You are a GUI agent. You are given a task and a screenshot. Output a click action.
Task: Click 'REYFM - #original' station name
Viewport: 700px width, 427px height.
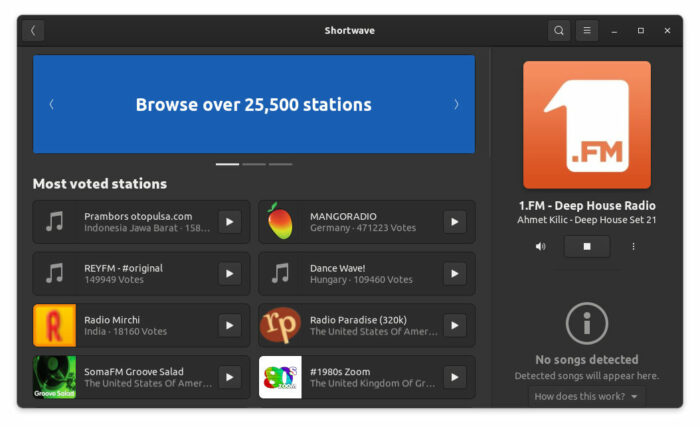coord(123,268)
